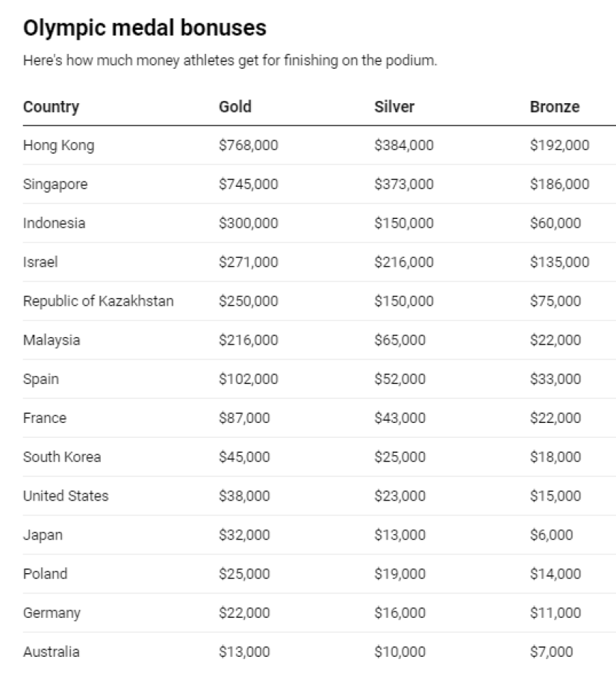Click Israel's $216,000 silver value

(x=404, y=262)
